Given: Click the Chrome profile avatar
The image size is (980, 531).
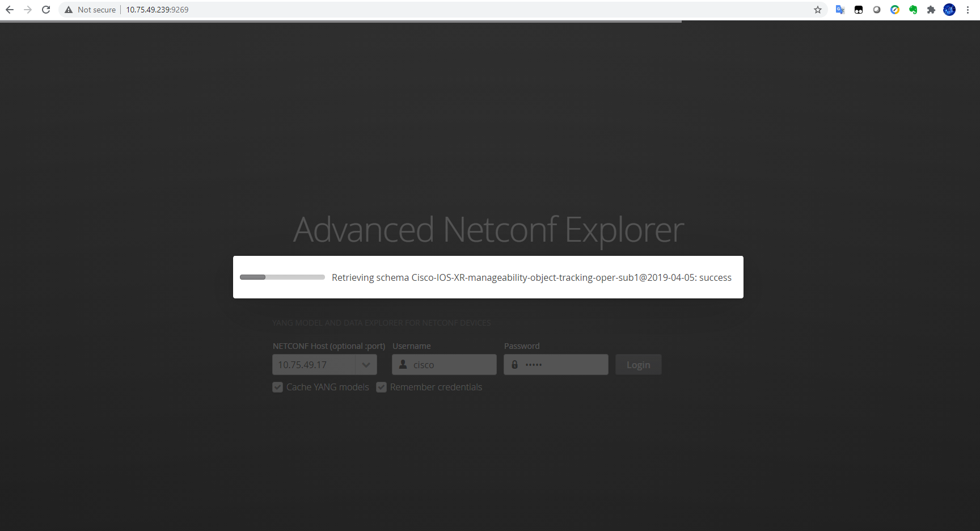Looking at the screenshot, I should (949, 10).
